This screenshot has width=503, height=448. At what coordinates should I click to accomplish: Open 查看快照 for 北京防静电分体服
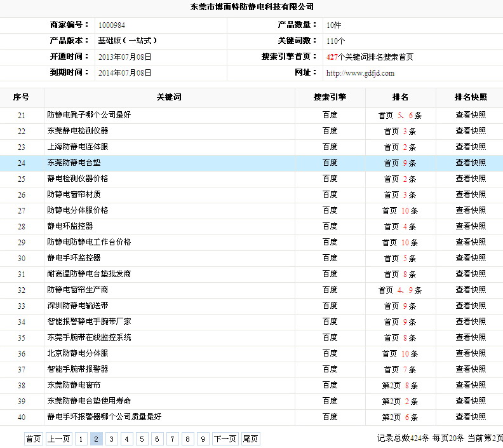[471, 353]
